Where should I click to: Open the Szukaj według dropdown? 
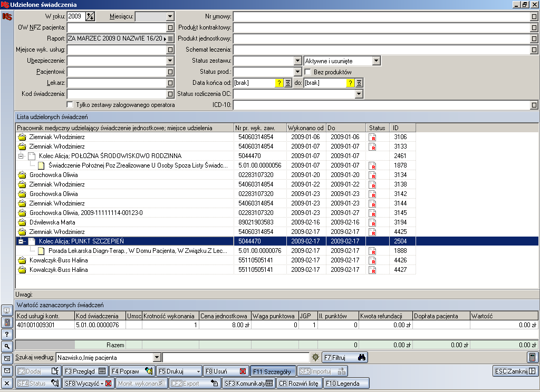click(x=157, y=357)
